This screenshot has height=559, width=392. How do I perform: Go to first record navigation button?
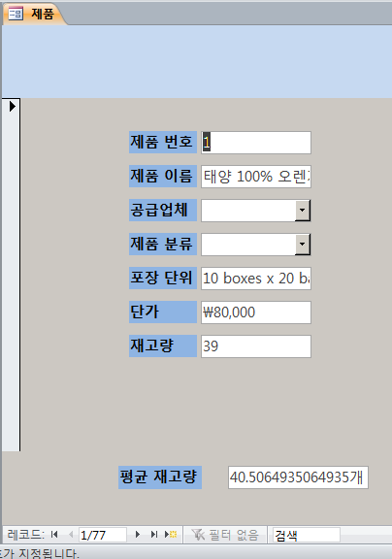point(54,535)
